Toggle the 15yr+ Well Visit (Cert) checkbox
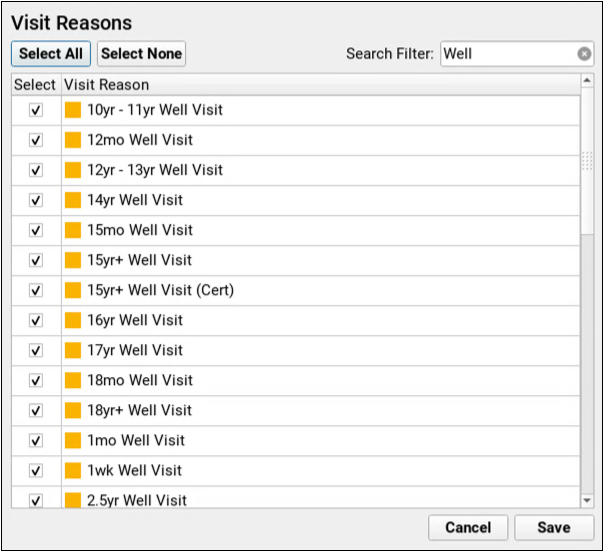Image resolution: width=603 pixels, height=551 pixels. [x=36, y=290]
